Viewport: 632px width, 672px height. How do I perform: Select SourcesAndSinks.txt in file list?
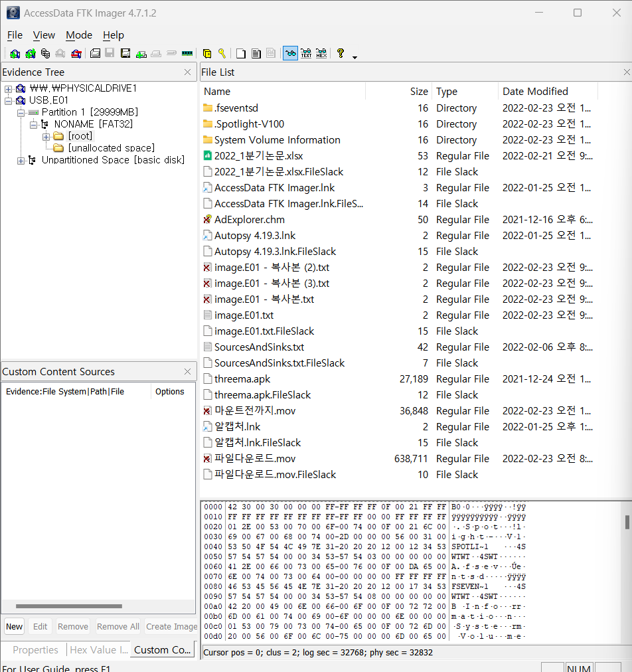(x=259, y=347)
